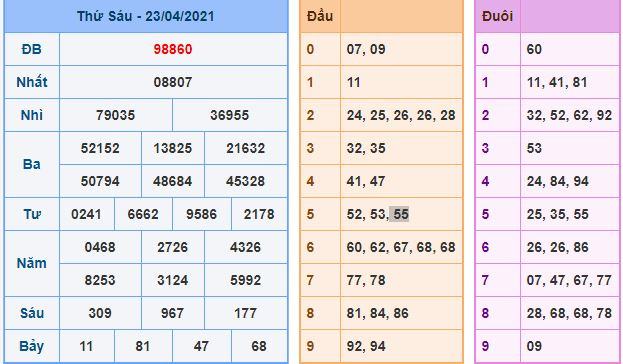Click Đầu row 0 values 07, 09
The image size is (623, 364).
click(366, 49)
